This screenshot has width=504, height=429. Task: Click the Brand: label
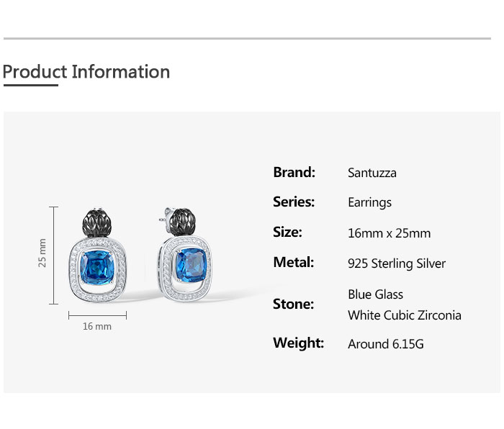pos(294,172)
